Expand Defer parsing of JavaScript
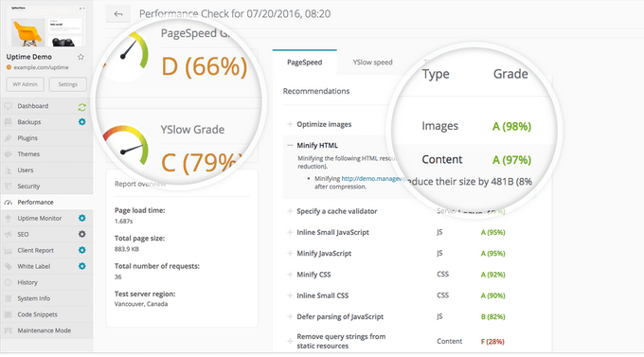The width and height of the screenshot is (644, 357). point(290,316)
